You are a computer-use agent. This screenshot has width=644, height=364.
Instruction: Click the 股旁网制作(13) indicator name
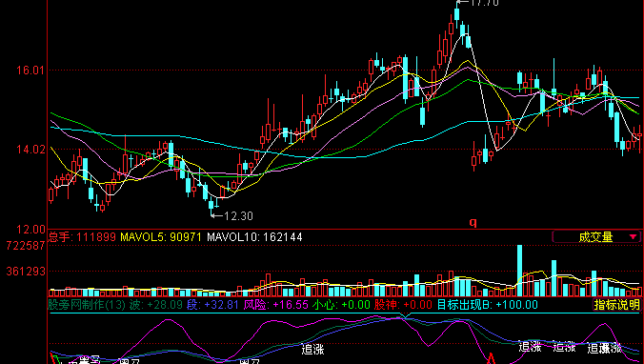tap(87, 304)
